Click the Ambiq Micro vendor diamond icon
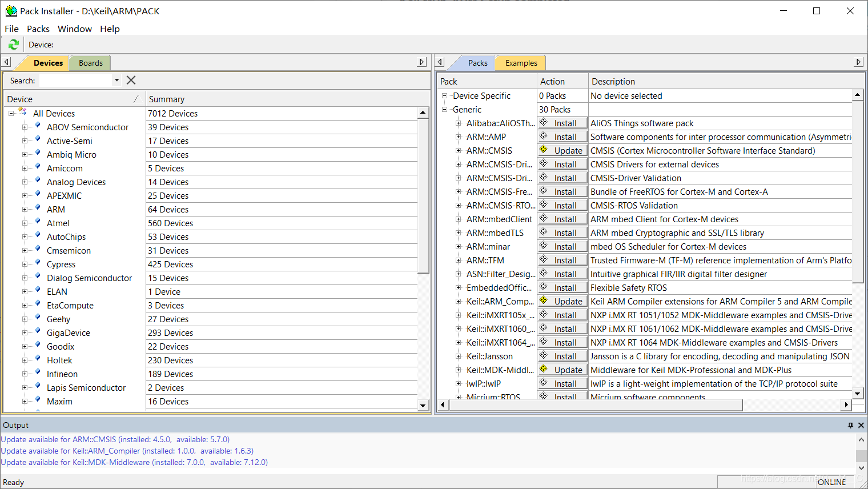868x489 pixels. [38, 153]
